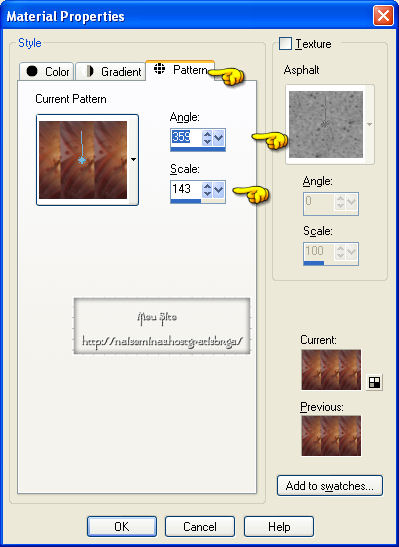Screen dimensions: 399x547
Task: Click the black circle Color tab icon
Action: [x=32, y=71]
